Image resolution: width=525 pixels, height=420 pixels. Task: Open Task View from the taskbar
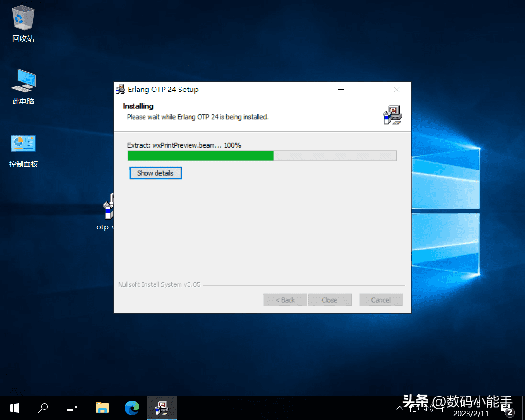tap(72, 408)
